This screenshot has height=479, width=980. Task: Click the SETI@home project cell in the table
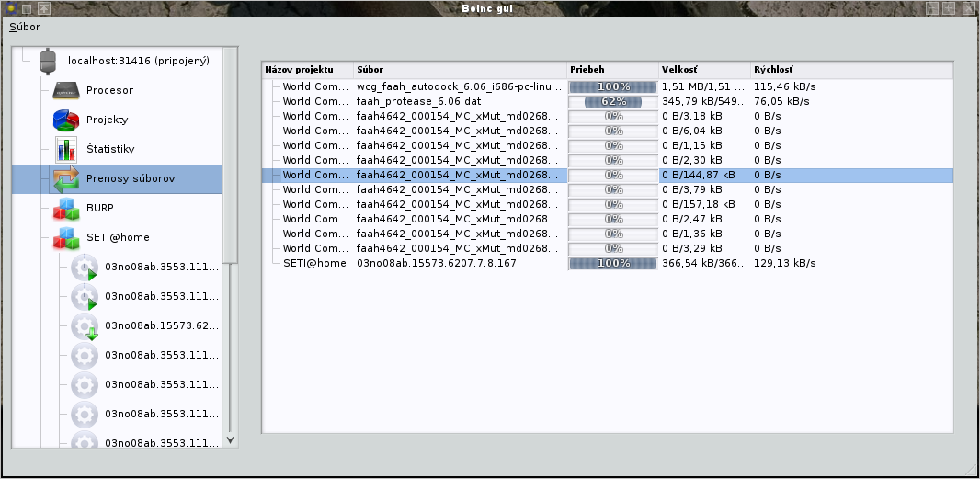314,263
